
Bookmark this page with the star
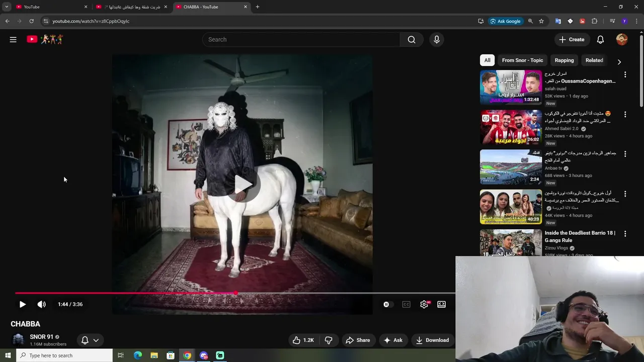541,21
